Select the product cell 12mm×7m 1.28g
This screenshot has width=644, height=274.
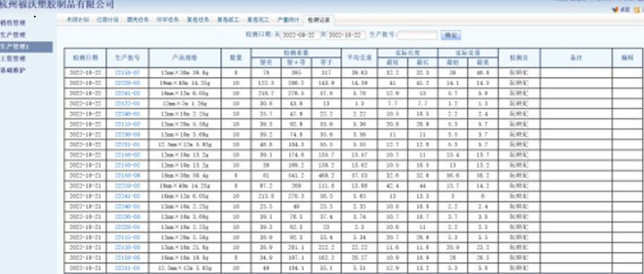pyautogui.click(x=185, y=104)
